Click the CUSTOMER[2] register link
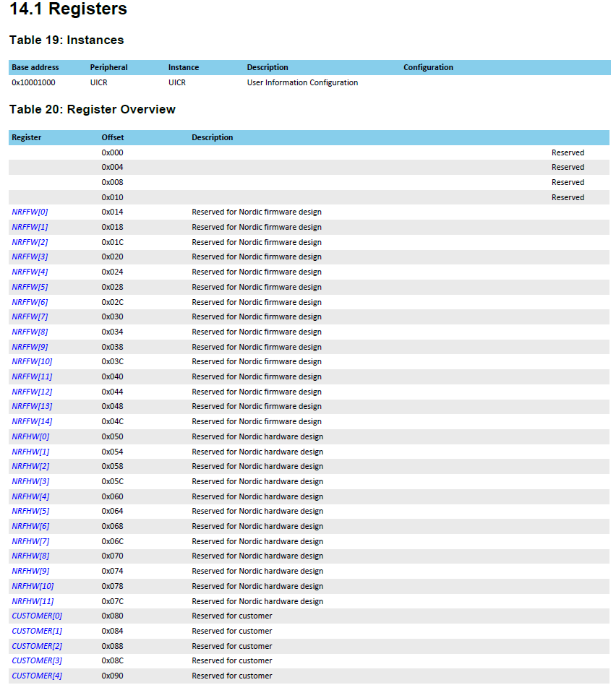 35,646
